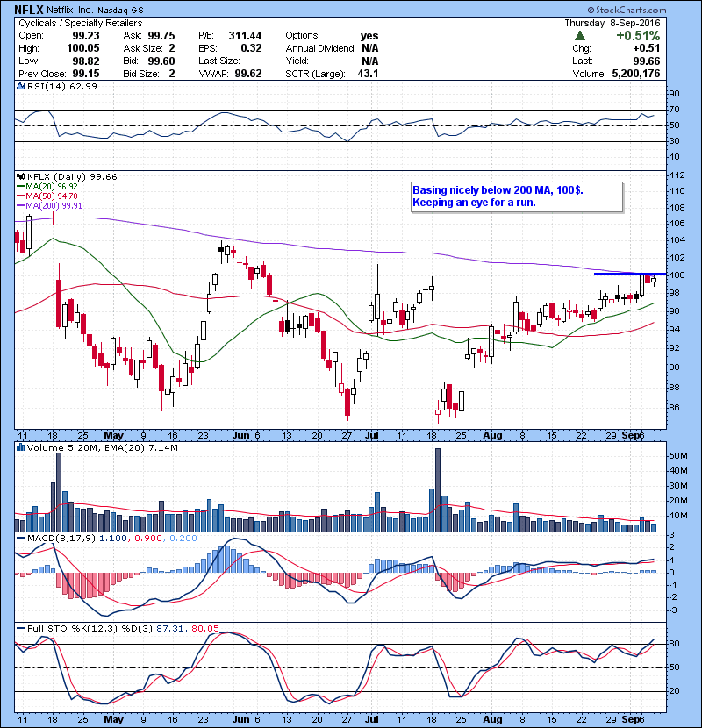The width and height of the screenshot is (702, 728).
Task: Click the 50M volume axis label
Action: 678,456
